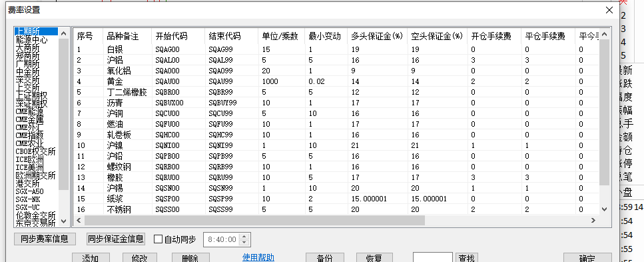The height and width of the screenshot is (262, 644).
Task: Increase sync time with up stepper arrow
Action: tap(244, 236)
